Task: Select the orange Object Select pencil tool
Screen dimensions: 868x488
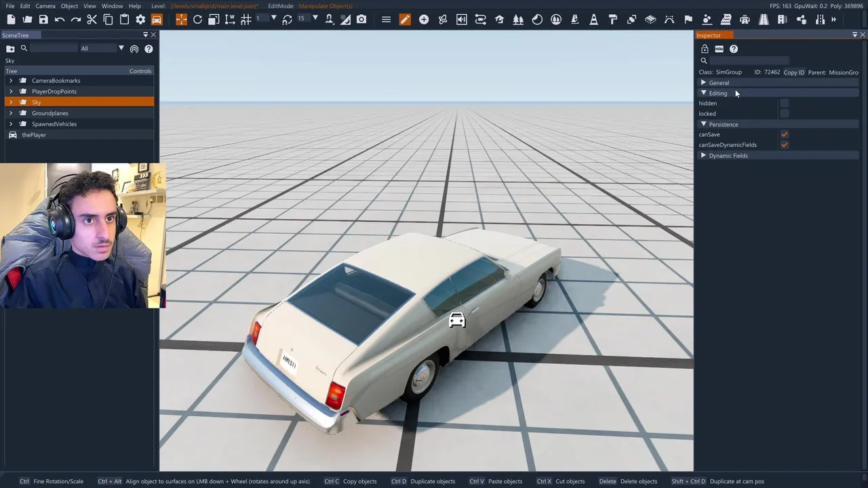Action: (405, 20)
